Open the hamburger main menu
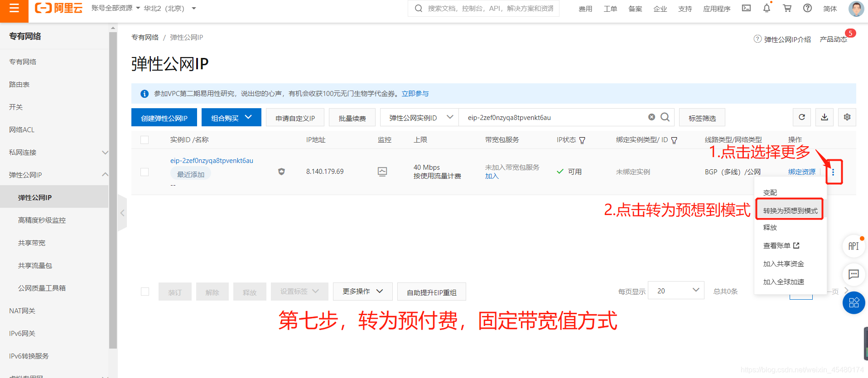The image size is (868, 378). tap(14, 8)
